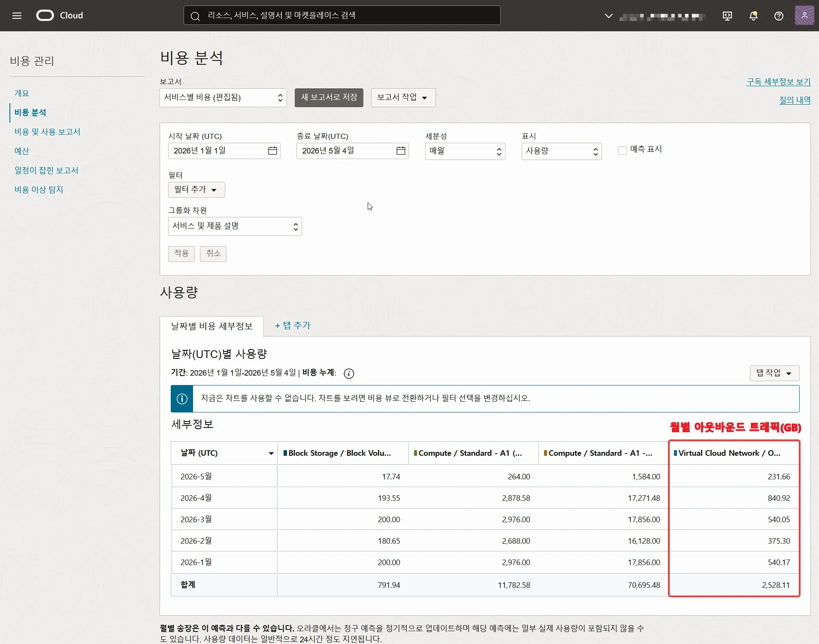Click the 합계 total row label
819x644 pixels.
click(188, 585)
